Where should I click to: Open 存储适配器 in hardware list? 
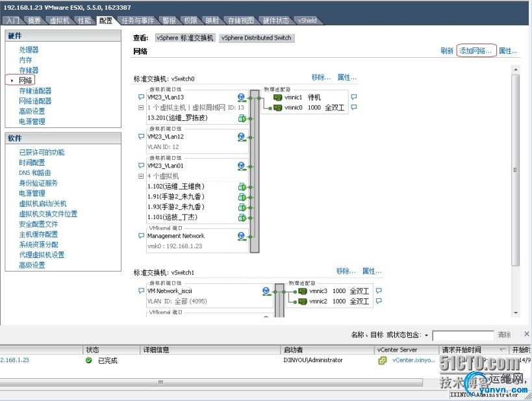[x=35, y=90]
